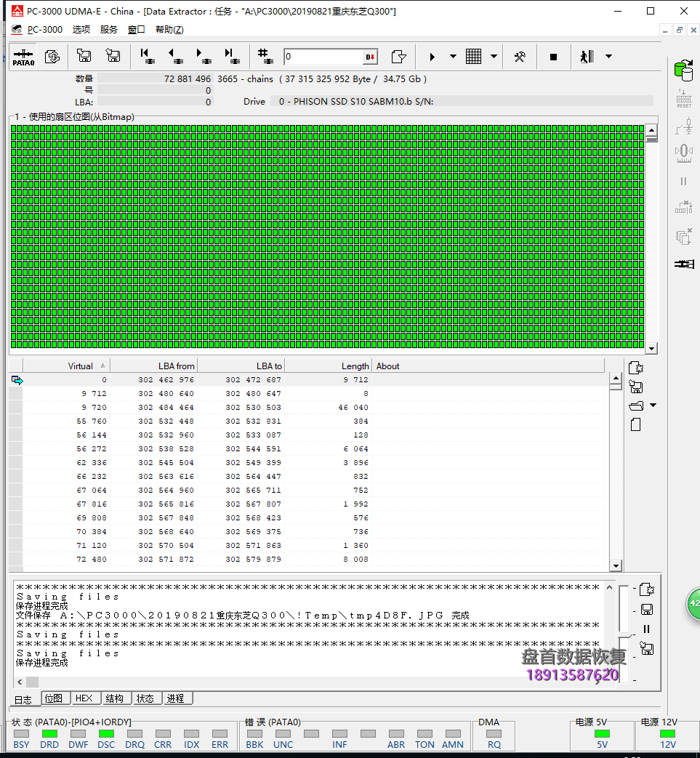700x758 pixels.
Task: Expand the dropdown arrow beside play button
Action: (453, 57)
